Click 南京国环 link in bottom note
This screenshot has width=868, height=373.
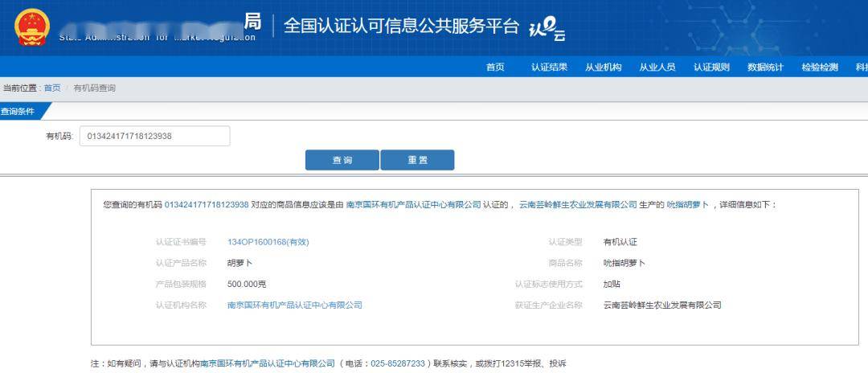pos(268,364)
